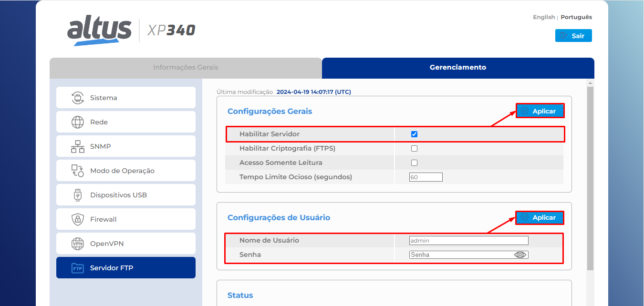Click the altus logo
644x306 pixels.
(99, 31)
